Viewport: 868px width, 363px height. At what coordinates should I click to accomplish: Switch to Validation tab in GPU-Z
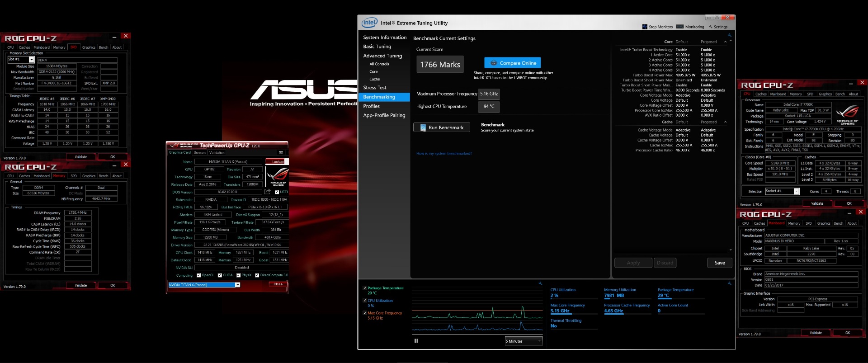coord(217,152)
